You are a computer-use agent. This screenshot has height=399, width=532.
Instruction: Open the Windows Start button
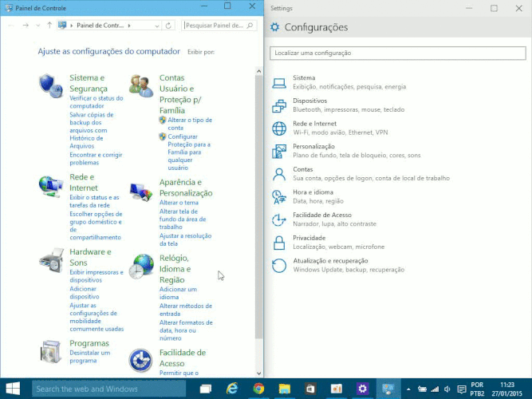click(x=13, y=389)
